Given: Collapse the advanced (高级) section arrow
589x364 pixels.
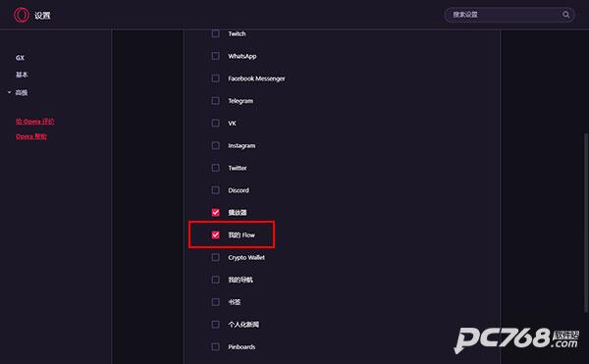Looking at the screenshot, I should (x=9, y=92).
